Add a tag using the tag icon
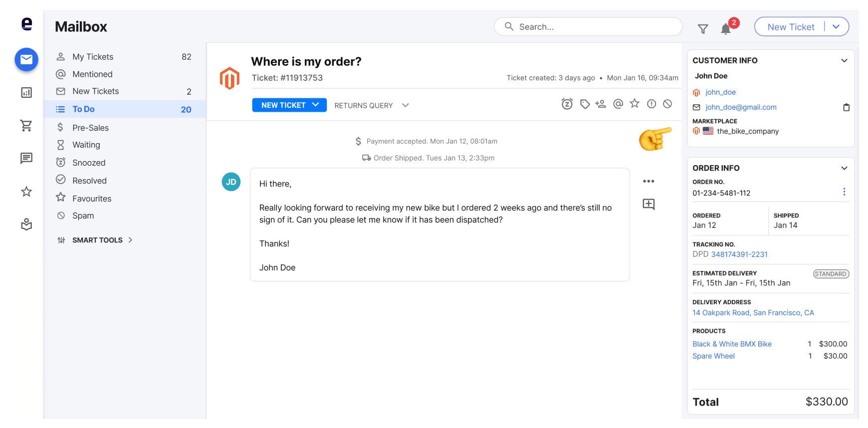 (x=585, y=104)
